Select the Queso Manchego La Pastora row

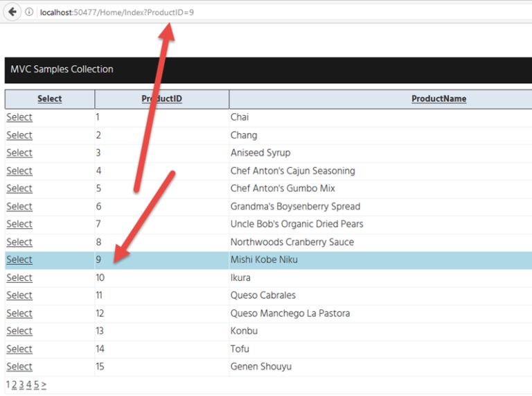coord(19,313)
